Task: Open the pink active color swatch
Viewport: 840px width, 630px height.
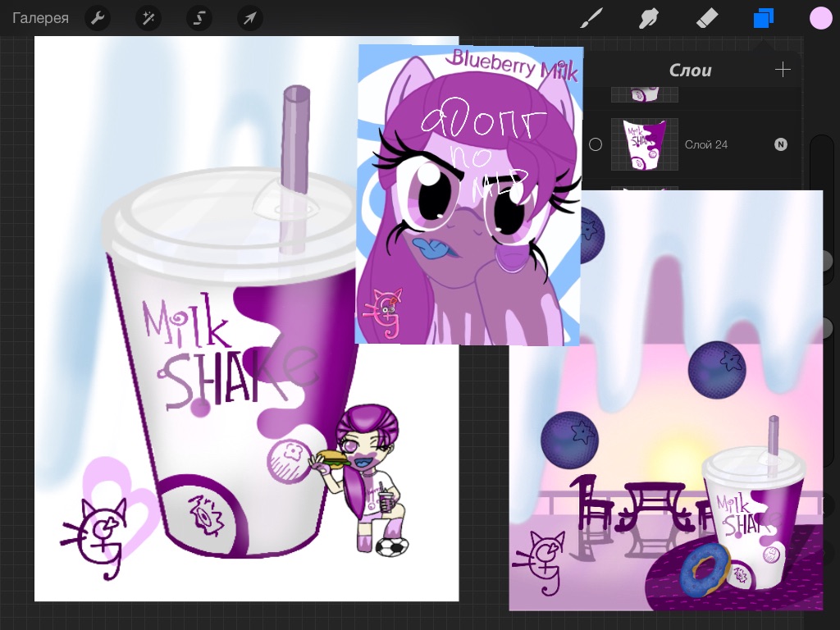Action: point(820,18)
